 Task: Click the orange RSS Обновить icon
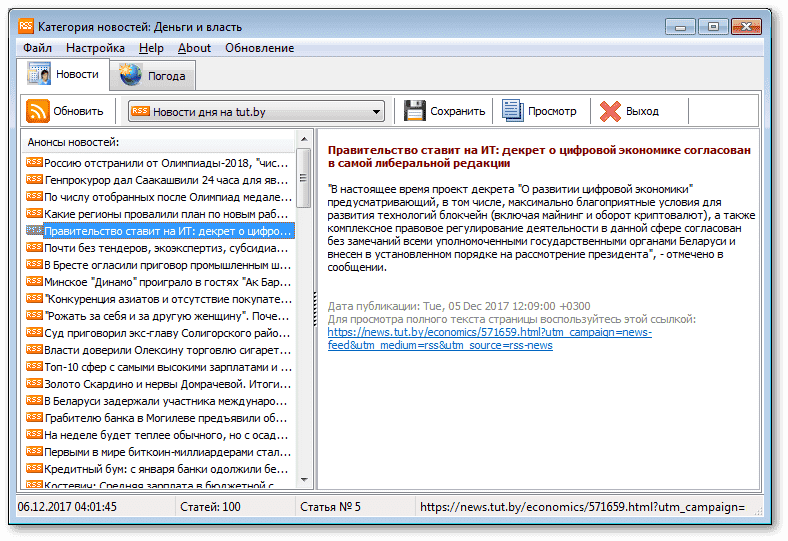point(38,111)
